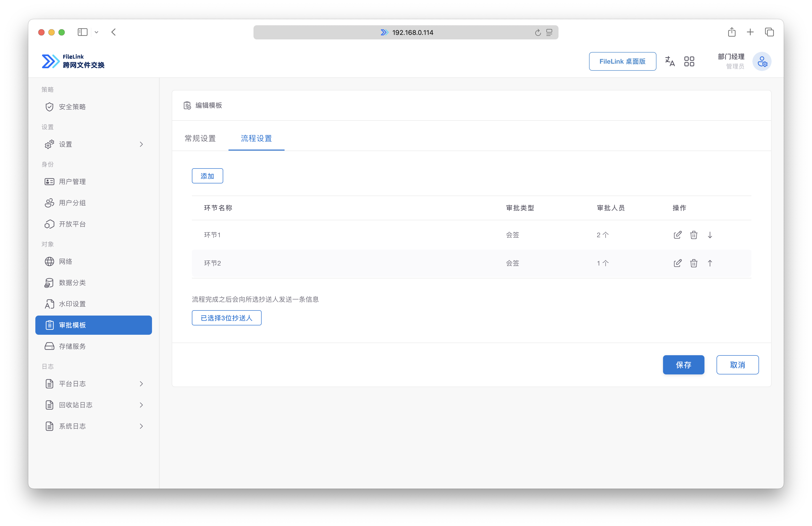The image size is (812, 526).
Task: Click the 编辑模板 clipboard icon
Action: pyautogui.click(x=187, y=105)
